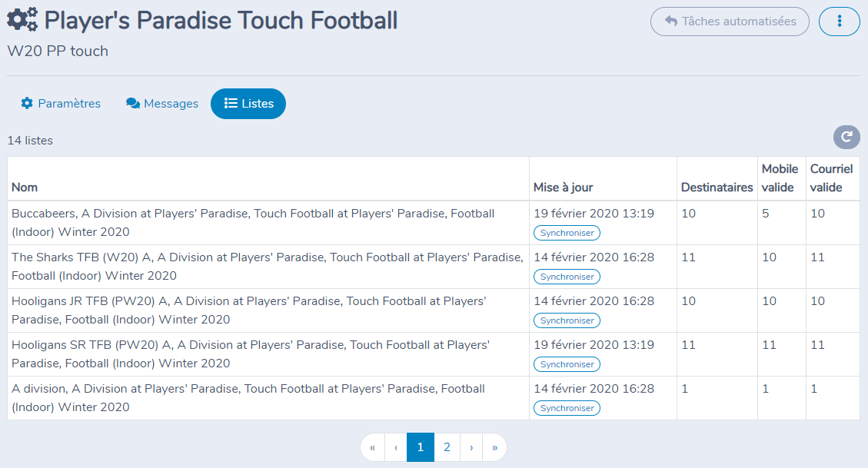
Task: Click the Buccabeers list name
Action: 253,222
